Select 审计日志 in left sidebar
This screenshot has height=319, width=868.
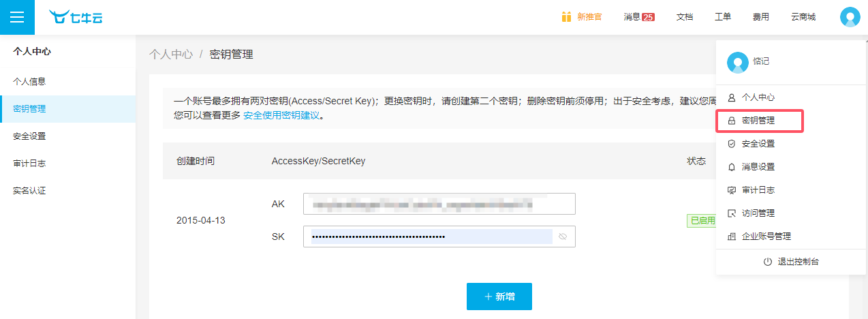click(x=29, y=164)
